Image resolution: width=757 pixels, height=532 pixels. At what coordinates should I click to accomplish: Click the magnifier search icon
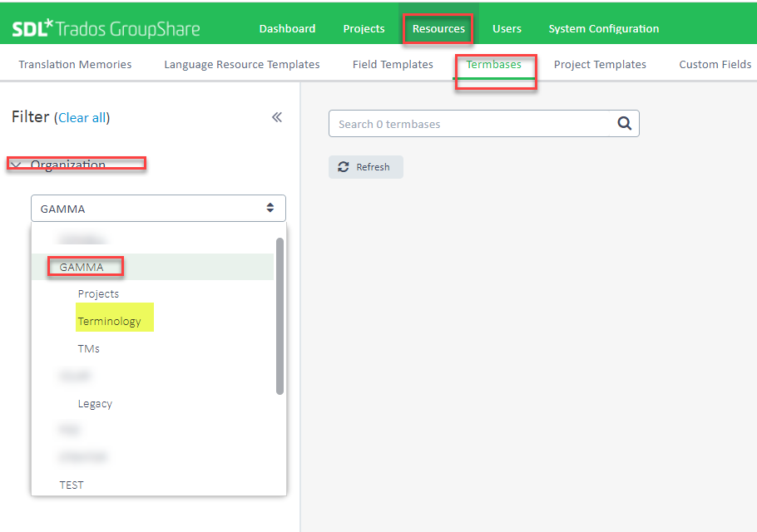(624, 124)
